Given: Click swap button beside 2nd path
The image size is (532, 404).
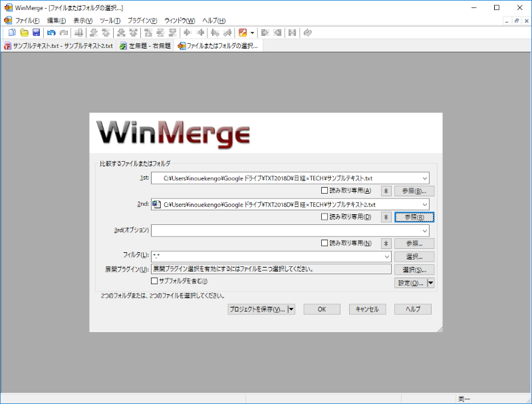Looking at the screenshot, I should 386,217.
